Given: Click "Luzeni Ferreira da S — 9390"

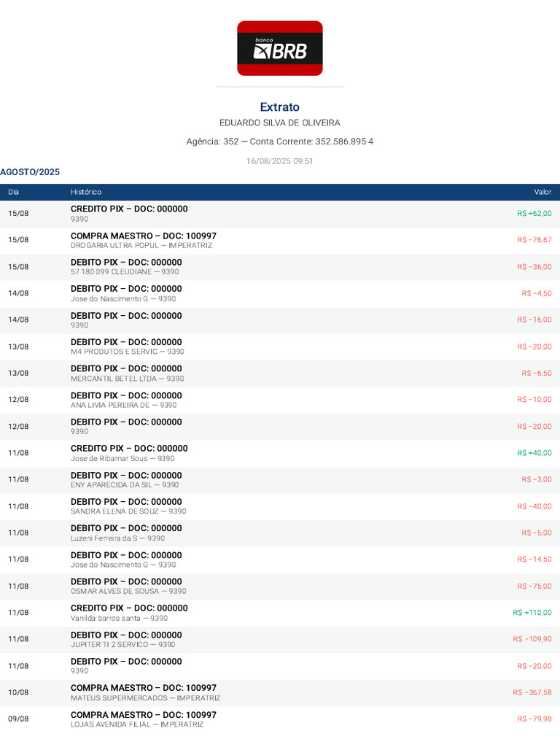Looking at the screenshot, I should coord(117,538).
